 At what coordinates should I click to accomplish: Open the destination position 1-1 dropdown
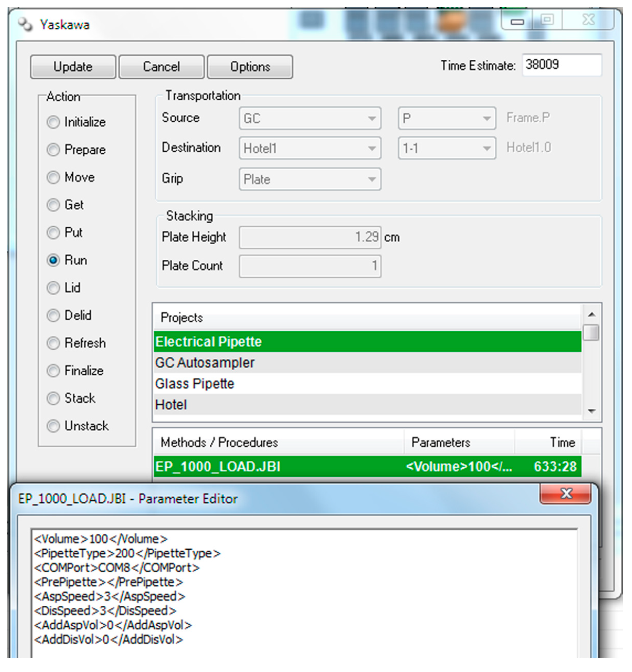[486, 148]
